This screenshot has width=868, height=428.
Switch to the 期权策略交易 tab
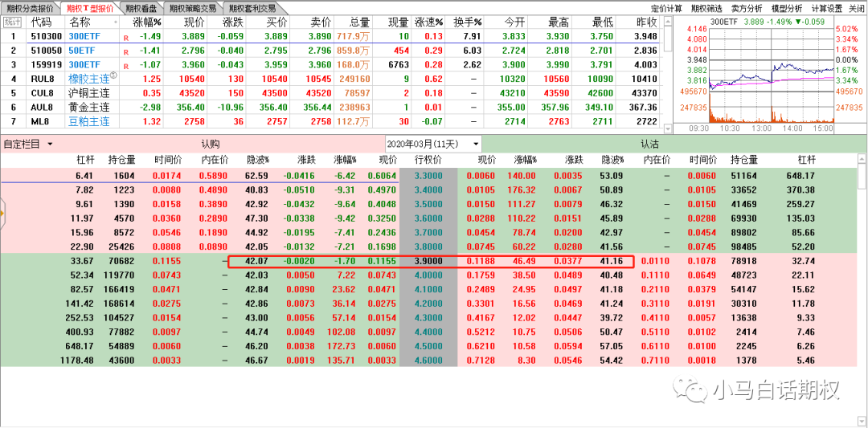pyautogui.click(x=191, y=8)
